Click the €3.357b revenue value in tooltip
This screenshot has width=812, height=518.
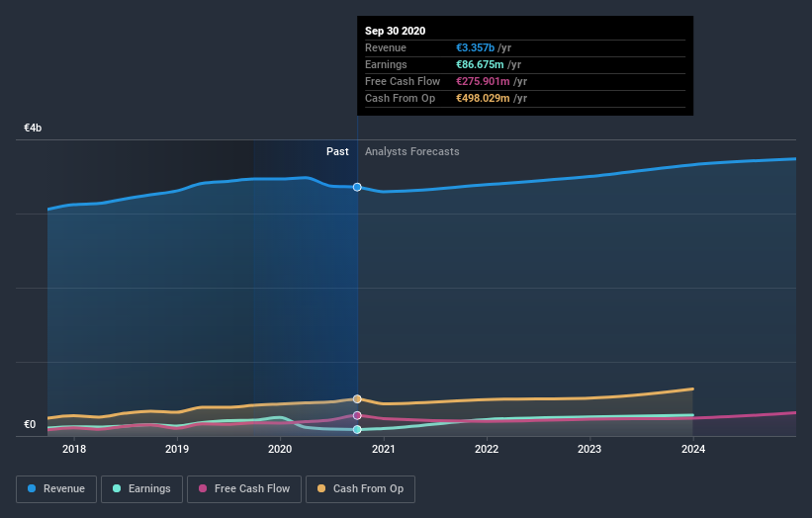(476, 47)
